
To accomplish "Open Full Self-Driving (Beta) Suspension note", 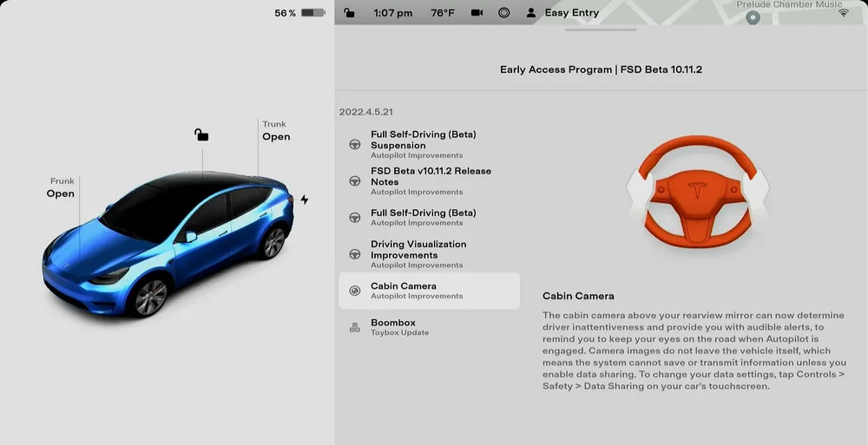I will (x=429, y=145).
